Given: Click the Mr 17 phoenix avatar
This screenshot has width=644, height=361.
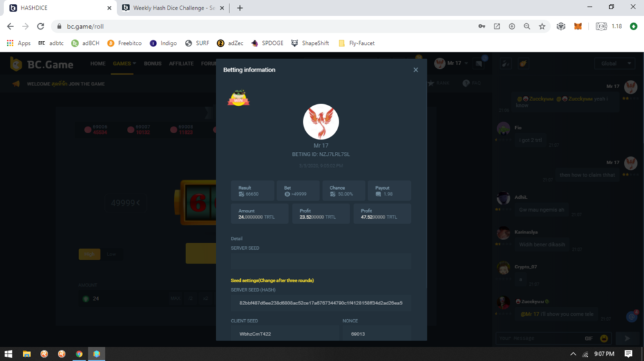Looking at the screenshot, I should (x=321, y=122).
